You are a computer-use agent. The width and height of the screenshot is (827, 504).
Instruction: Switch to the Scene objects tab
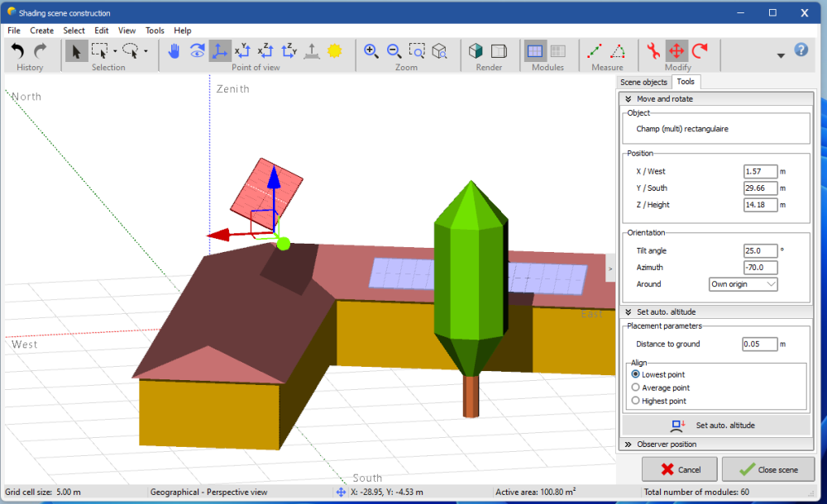pos(643,82)
